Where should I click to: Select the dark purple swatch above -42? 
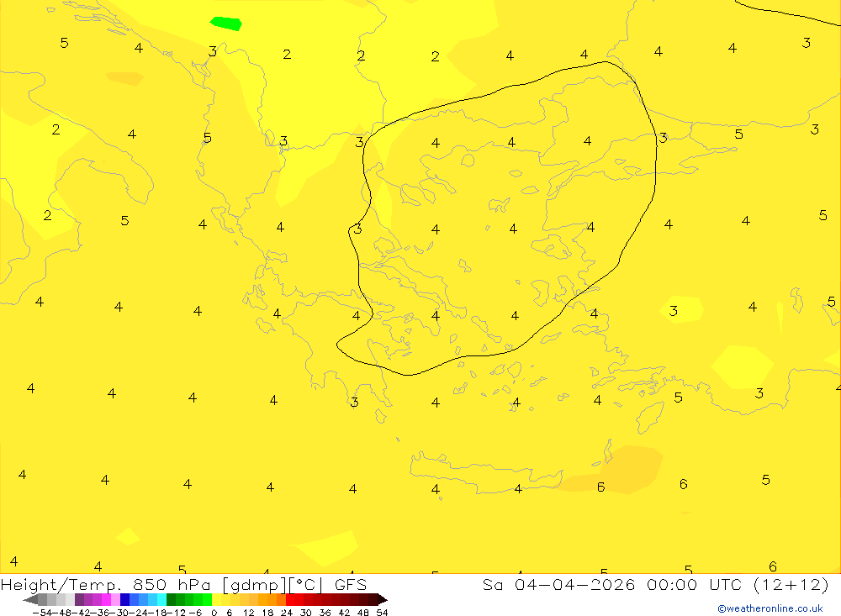pos(79,599)
